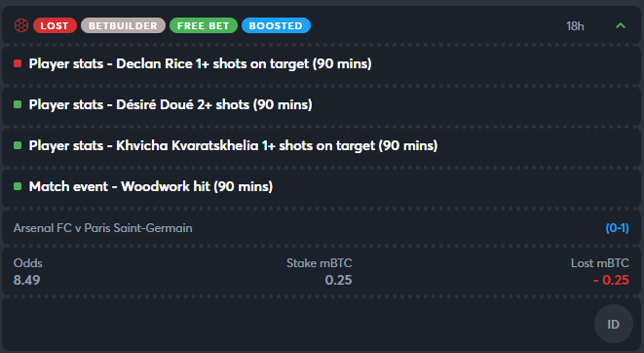
Task: Click green status square beside Kvaratskhelia selection
Action: tap(18, 145)
